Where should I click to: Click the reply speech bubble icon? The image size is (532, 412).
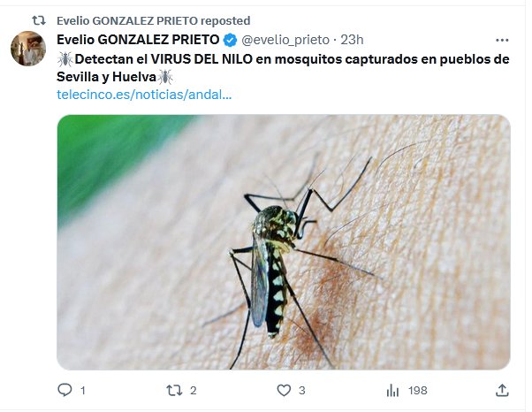(65, 390)
